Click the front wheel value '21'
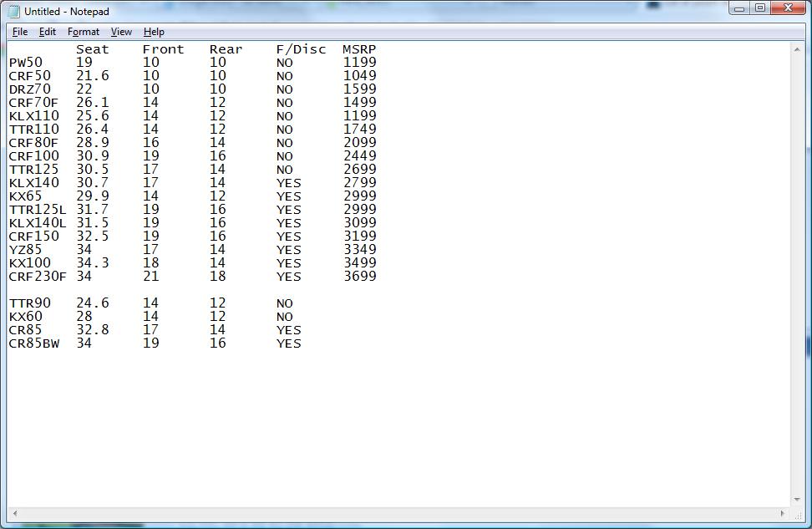Screen dimensions: 812x529 point(150,276)
